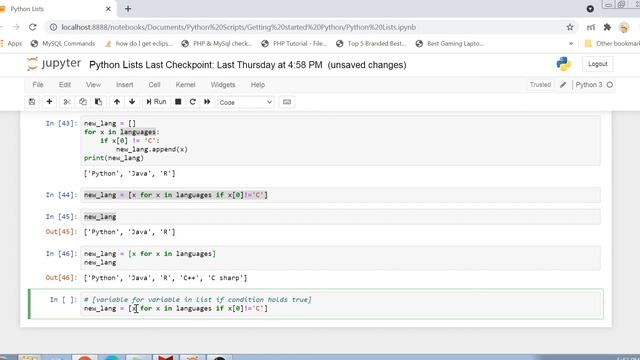The image size is (640, 360).
Task: Go forward in browser history
Action: point(16,27)
